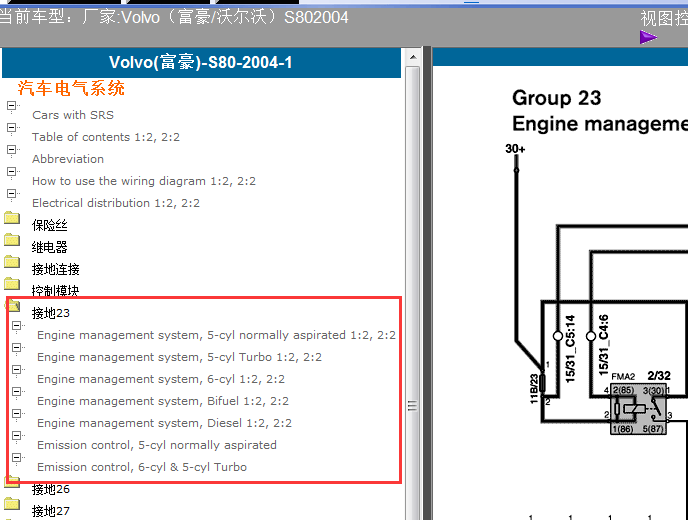Open Cars with SRS page
The height and width of the screenshot is (520, 688).
click(x=73, y=115)
